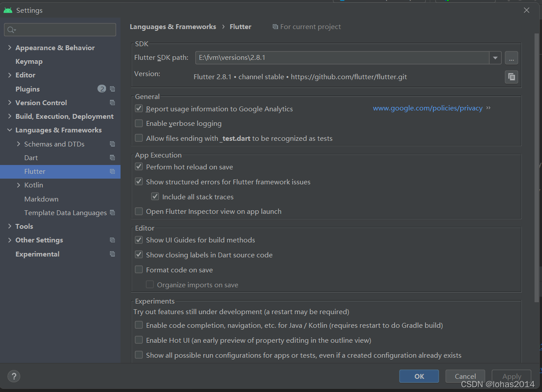
Task: Click the Plugins update count badge
Action: pos(102,89)
